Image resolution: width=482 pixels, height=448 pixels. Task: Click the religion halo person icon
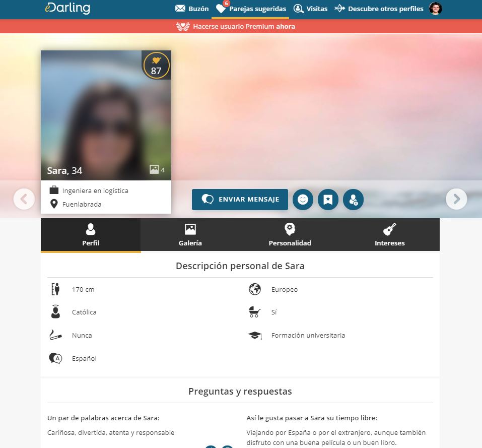tap(55, 312)
